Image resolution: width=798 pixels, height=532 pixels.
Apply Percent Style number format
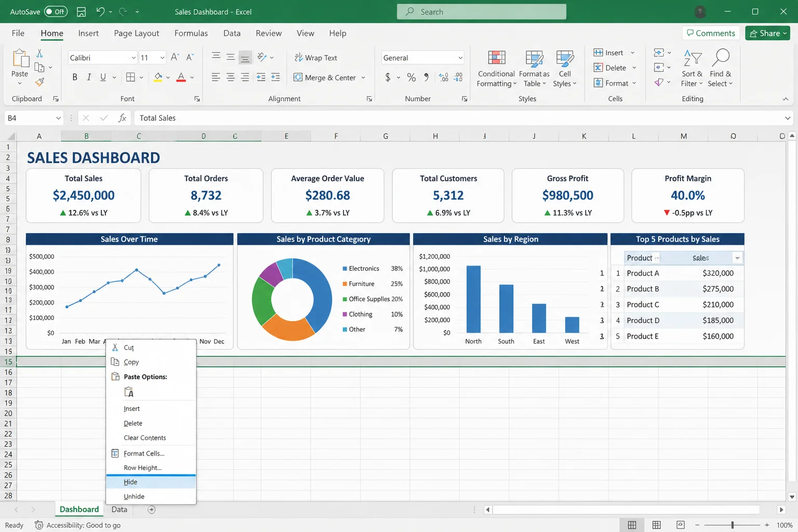coord(411,77)
